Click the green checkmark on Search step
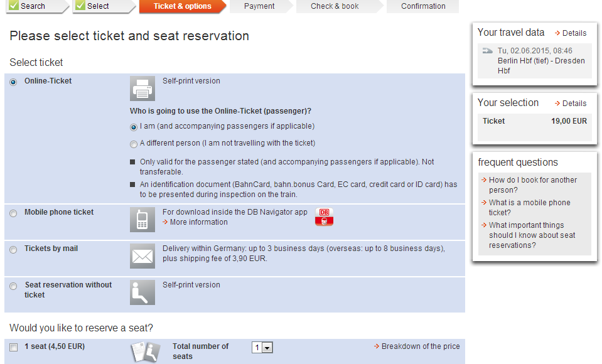Image resolution: width=602 pixels, height=364 pixels. click(14, 6)
